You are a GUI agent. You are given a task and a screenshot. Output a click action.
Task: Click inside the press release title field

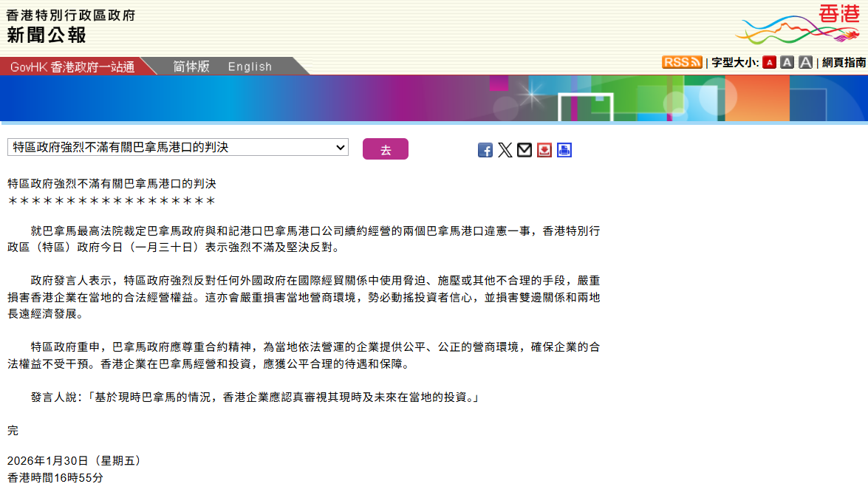coord(148,147)
